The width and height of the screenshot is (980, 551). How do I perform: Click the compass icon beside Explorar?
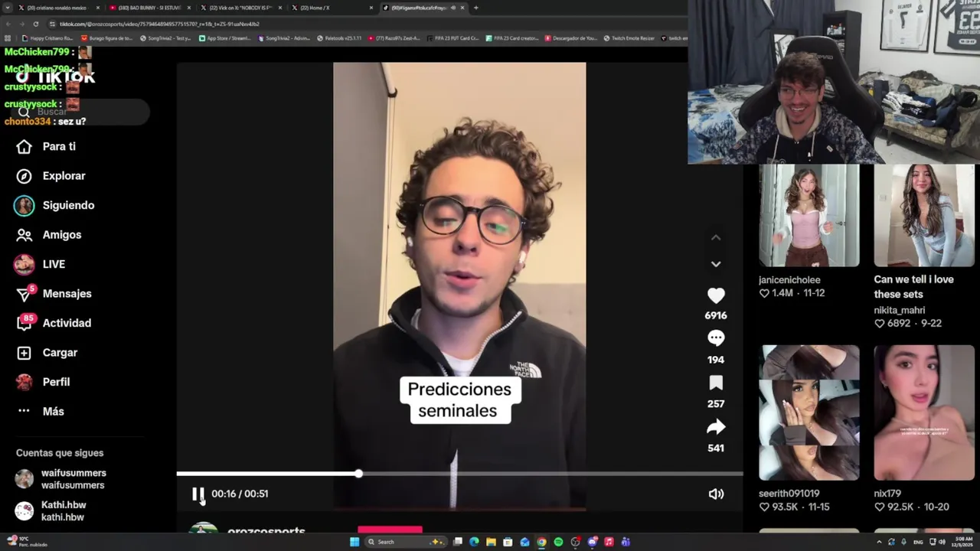(24, 176)
